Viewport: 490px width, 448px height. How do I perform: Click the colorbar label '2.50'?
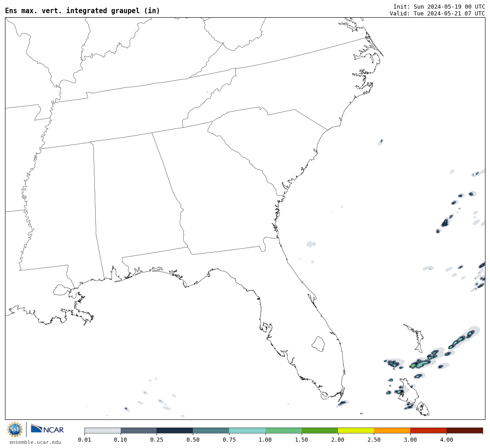click(x=374, y=439)
